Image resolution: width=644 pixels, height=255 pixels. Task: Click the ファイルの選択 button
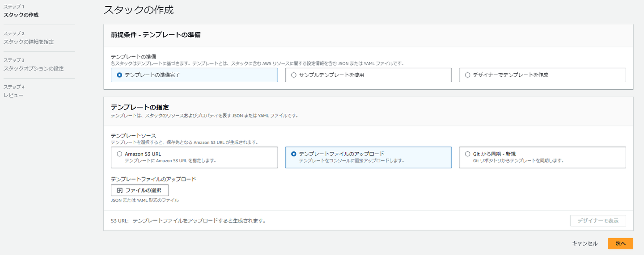pos(140,190)
